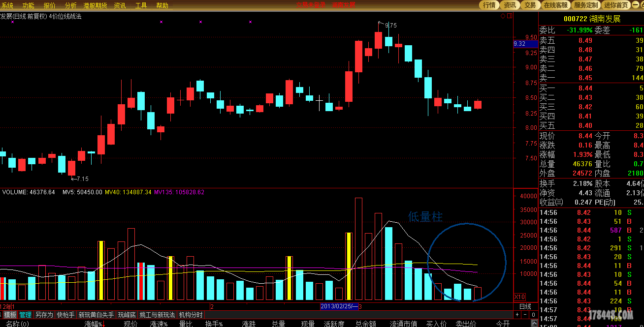Click the 9.75 high price marker

click(x=390, y=25)
